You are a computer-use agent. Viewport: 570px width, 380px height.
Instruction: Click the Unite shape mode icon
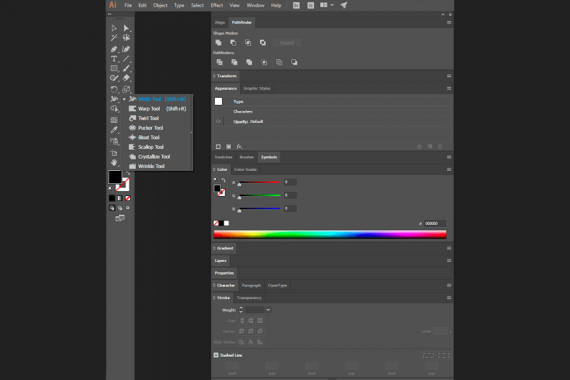click(218, 43)
